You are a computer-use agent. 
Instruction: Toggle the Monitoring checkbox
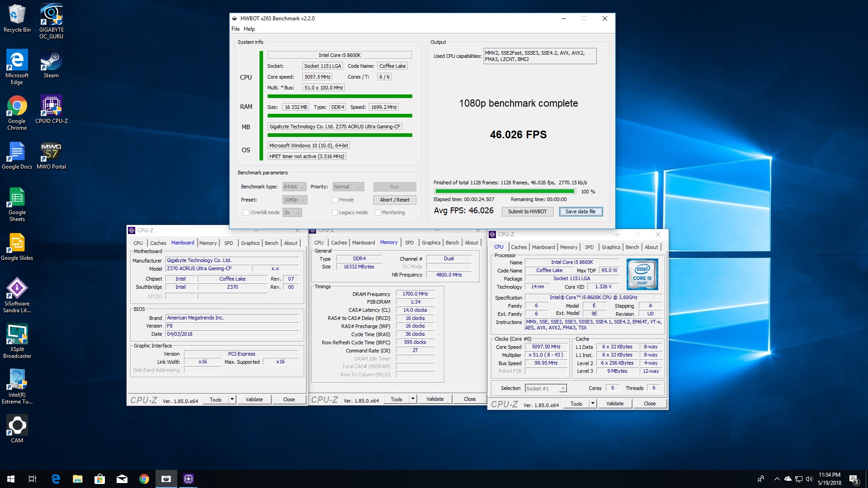[x=377, y=213]
